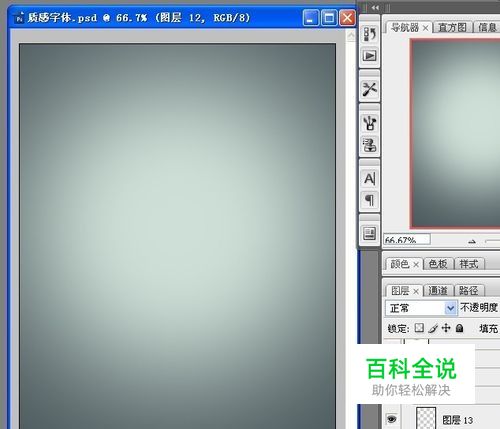
Task: Collapse the dock with double-arrow icon
Action: click(x=375, y=8)
